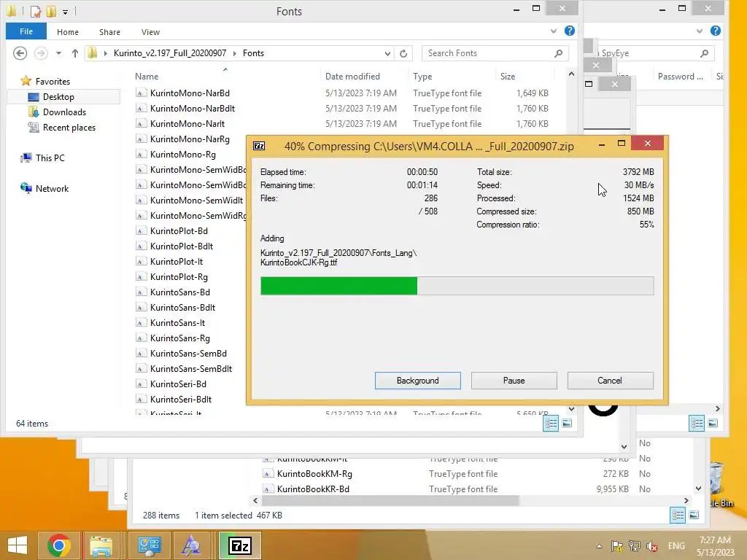
Task: Expand the ribbon in Fonts window
Action: (553, 31)
